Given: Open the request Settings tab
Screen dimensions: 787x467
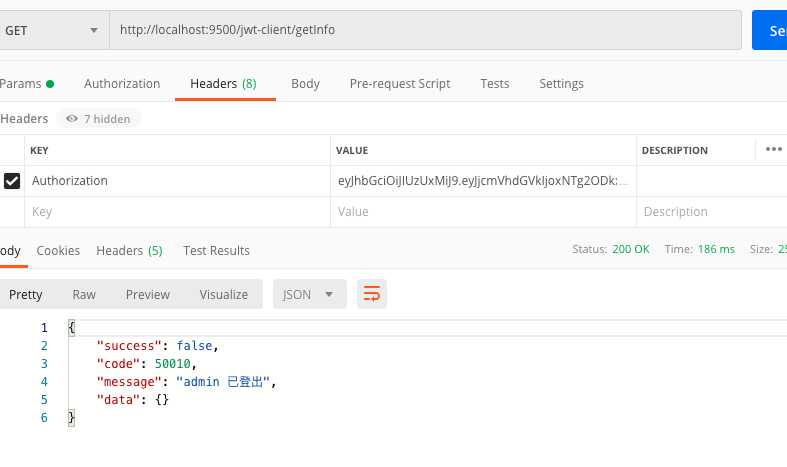Looking at the screenshot, I should 561,84.
